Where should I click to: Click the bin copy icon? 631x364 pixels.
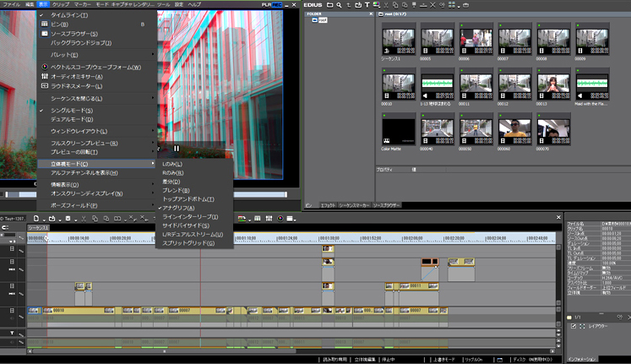click(x=395, y=5)
